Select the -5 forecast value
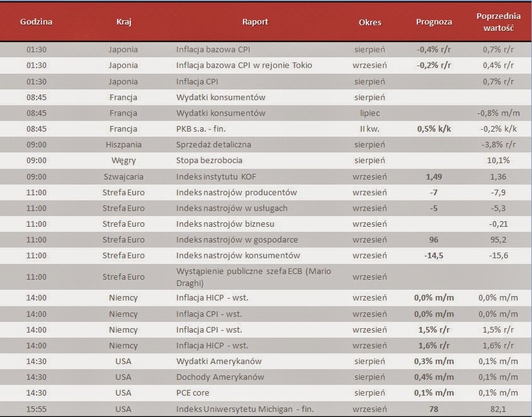The height and width of the screenshot is (417, 532). point(434,208)
